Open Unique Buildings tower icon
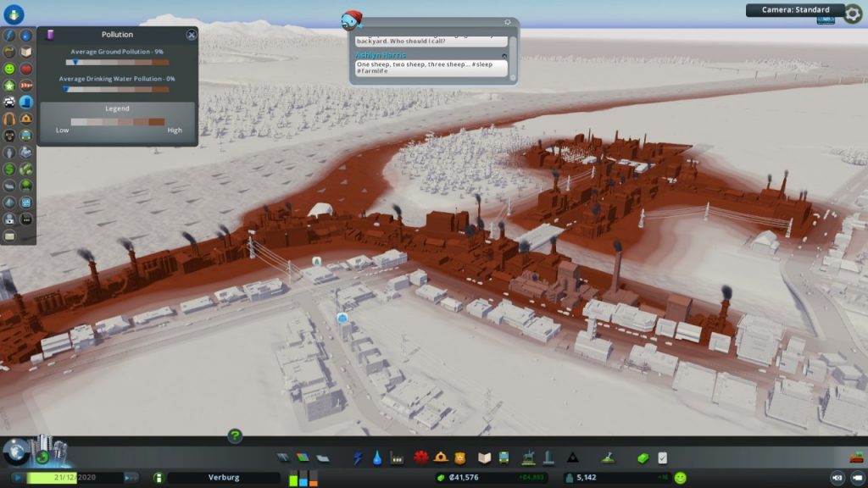 (x=548, y=457)
